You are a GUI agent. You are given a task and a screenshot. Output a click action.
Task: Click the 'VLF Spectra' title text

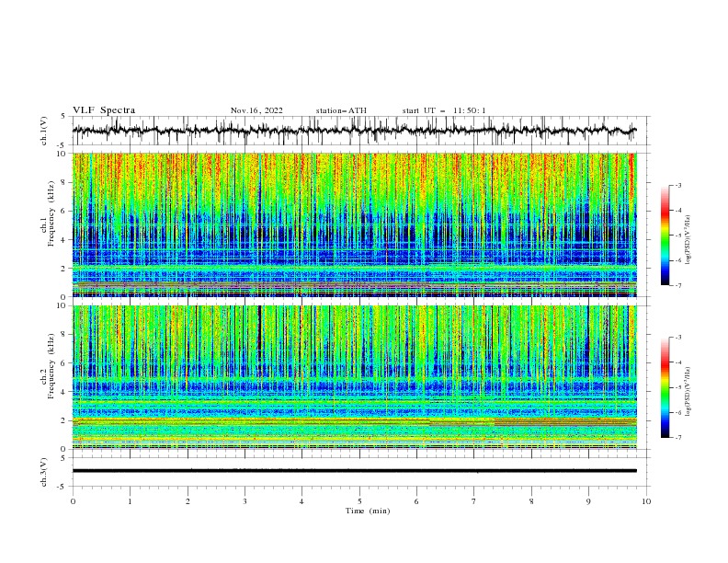point(104,110)
